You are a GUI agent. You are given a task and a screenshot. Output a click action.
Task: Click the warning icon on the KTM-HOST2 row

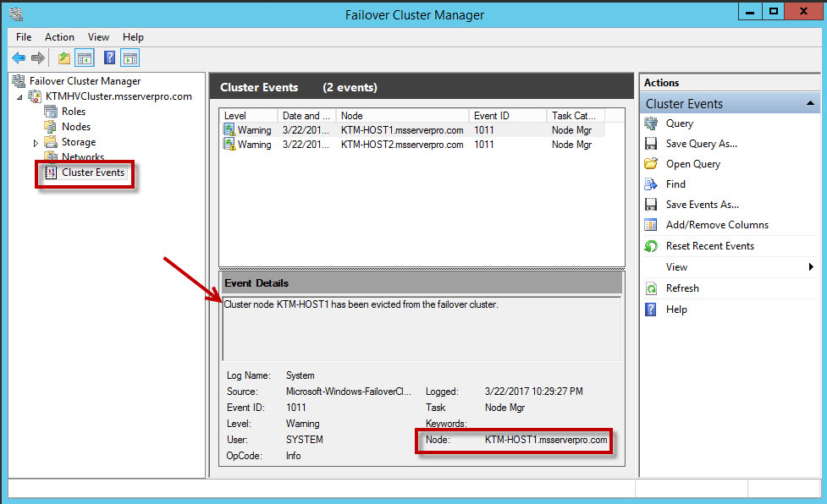point(229,145)
